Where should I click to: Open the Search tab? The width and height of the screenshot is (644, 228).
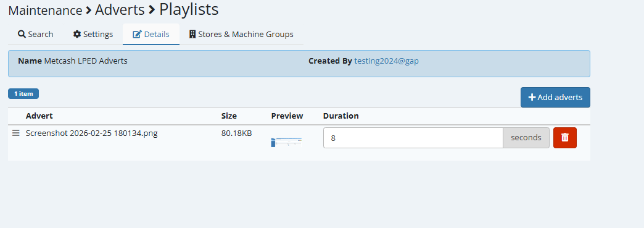[x=35, y=34]
